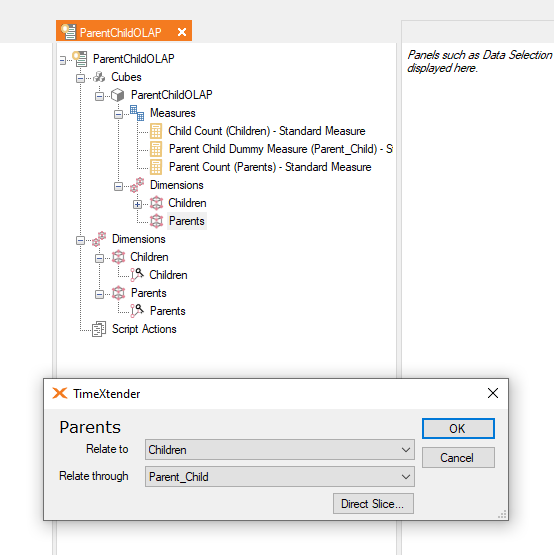
Task: Click the Children hierarchy level icon
Action: point(137,275)
